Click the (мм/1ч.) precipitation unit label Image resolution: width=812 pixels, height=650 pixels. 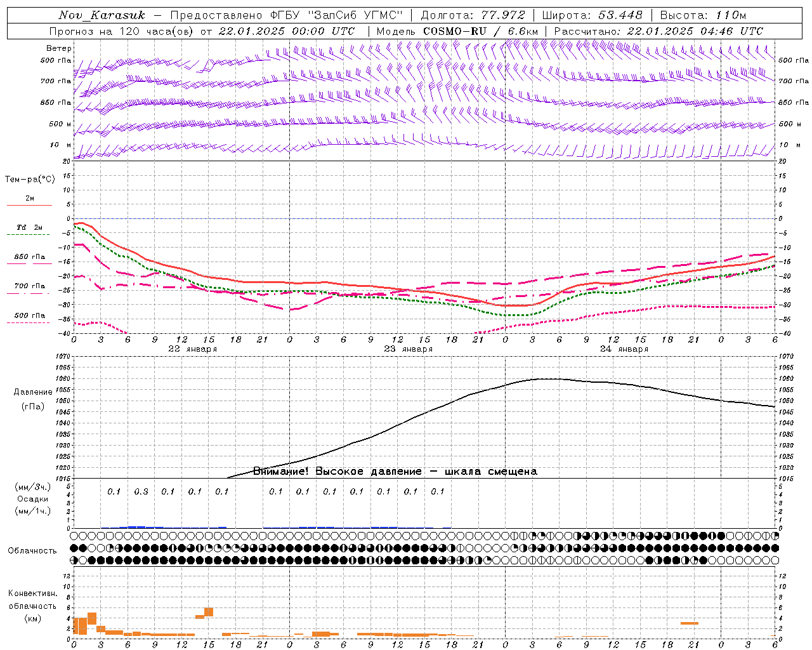(x=32, y=511)
